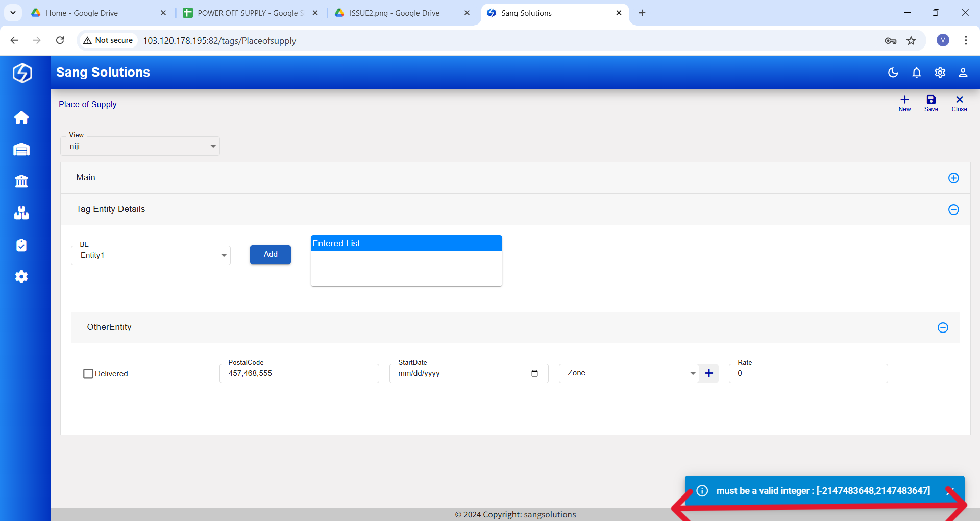This screenshot has height=521, width=980.
Task: Open the BE dropdown showing Entity1
Action: [x=151, y=255]
